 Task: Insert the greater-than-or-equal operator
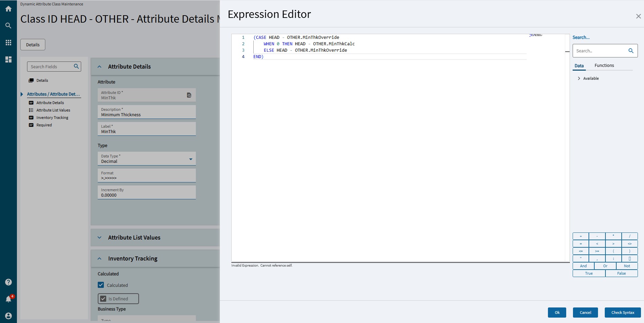point(597,251)
